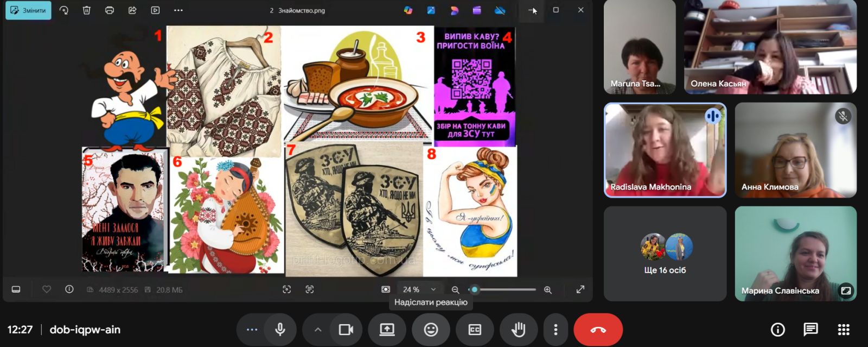Raise hand in the meeting

click(518, 330)
